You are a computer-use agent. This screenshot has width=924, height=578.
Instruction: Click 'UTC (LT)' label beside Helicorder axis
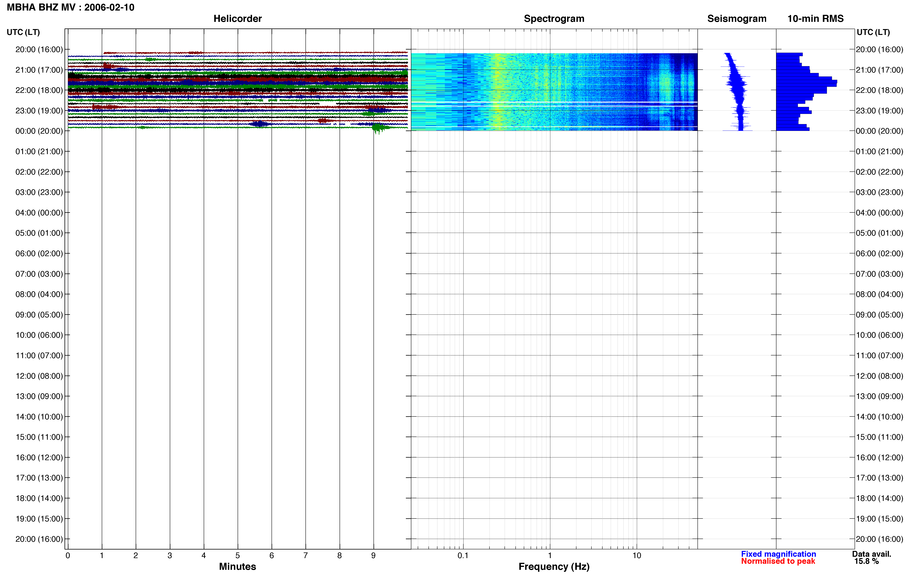coord(23,32)
